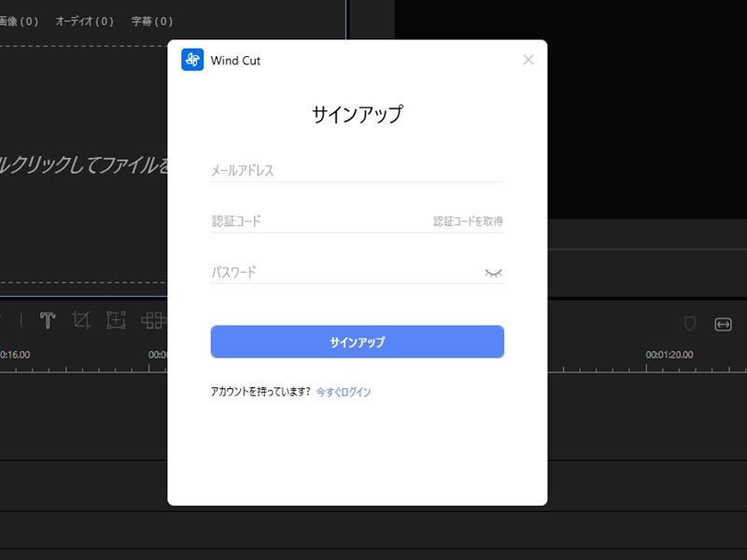
Task: Focus the 認証コード input field
Action: pos(319,221)
